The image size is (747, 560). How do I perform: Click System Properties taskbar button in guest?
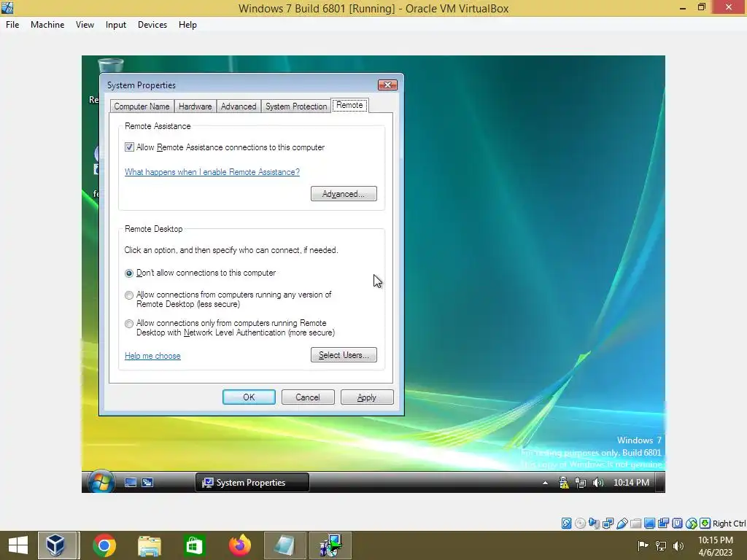coord(252,483)
